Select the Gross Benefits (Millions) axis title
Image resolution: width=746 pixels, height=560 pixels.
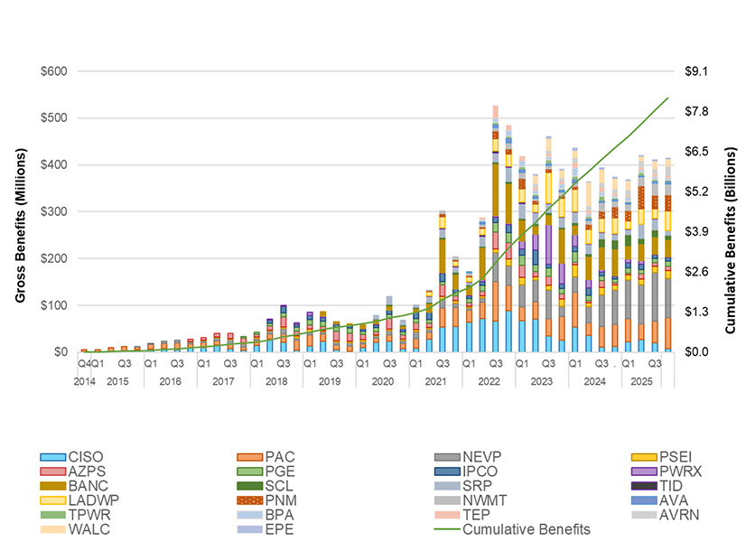point(19,211)
